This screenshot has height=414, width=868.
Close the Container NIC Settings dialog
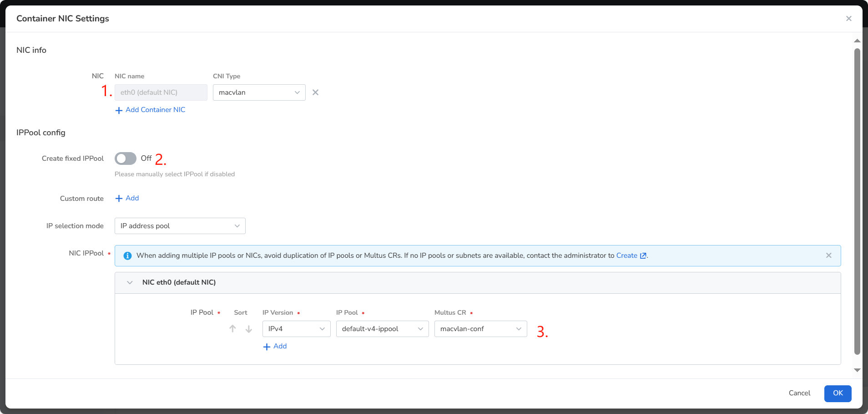click(848, 19)
